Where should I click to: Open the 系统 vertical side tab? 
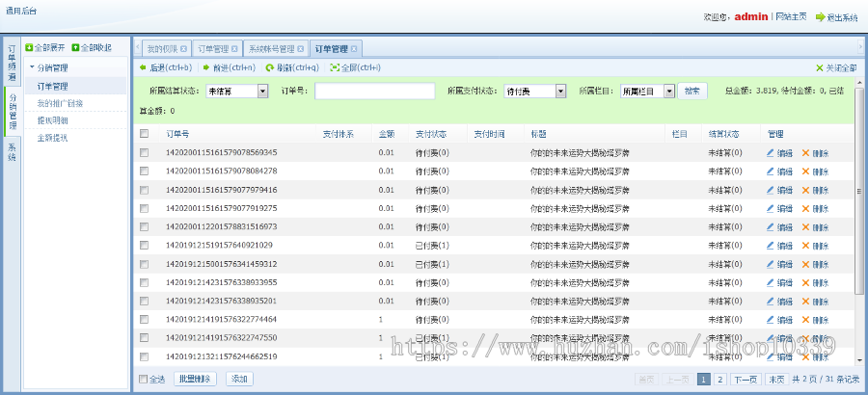tap(12, 151)
